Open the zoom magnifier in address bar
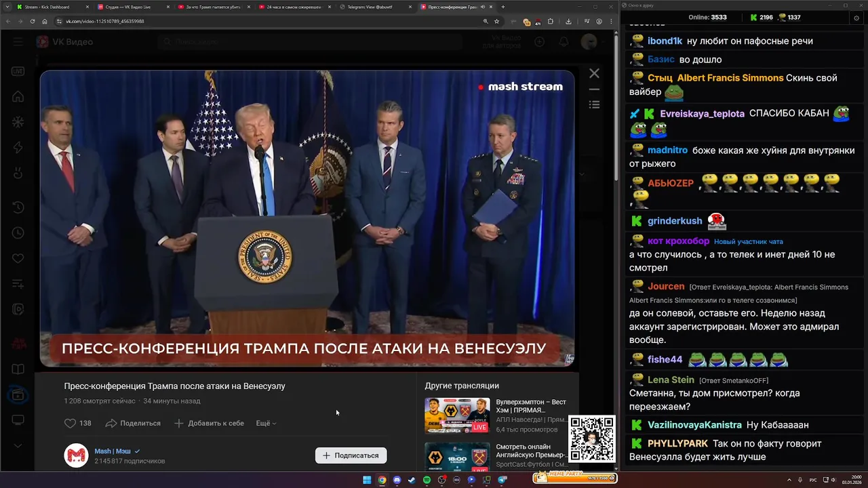Viewport: 868px width, 488px height. click(486, 21)
